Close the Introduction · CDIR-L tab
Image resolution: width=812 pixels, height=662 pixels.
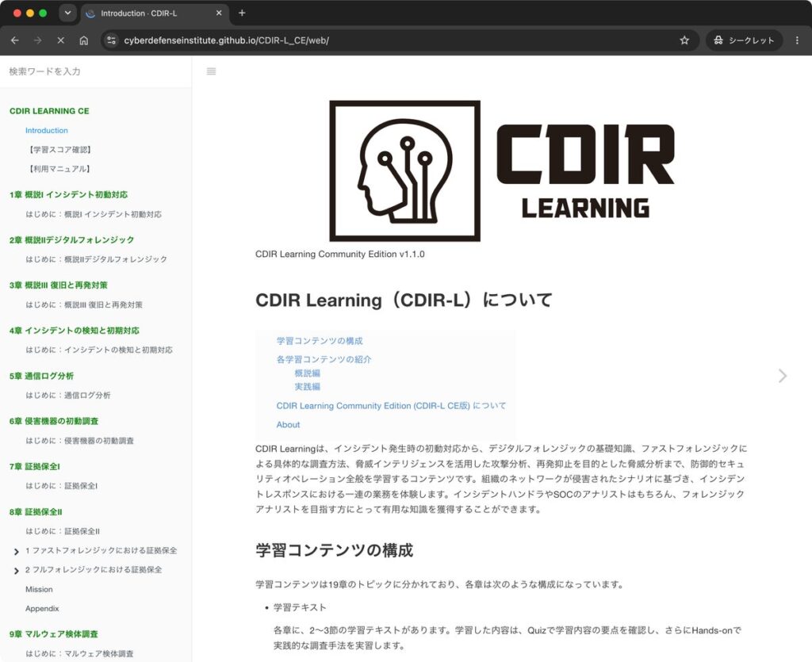pyautogui.click(x=219, y=13)
